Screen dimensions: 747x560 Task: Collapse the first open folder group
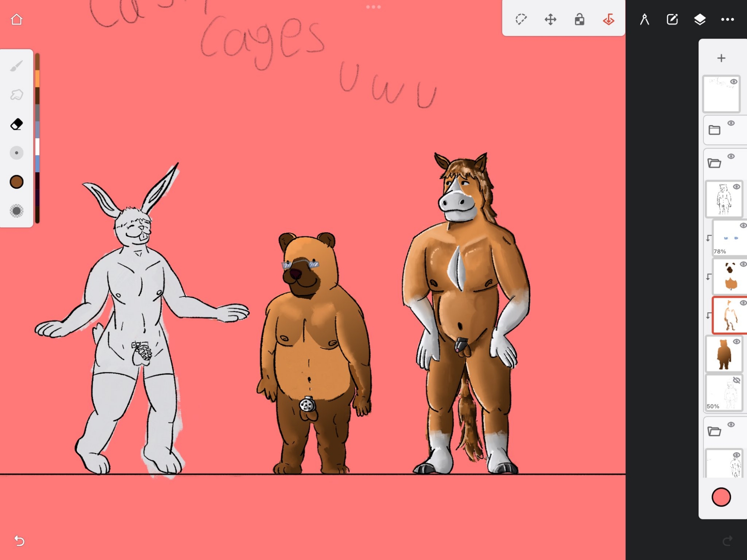(x=714, y=163)
